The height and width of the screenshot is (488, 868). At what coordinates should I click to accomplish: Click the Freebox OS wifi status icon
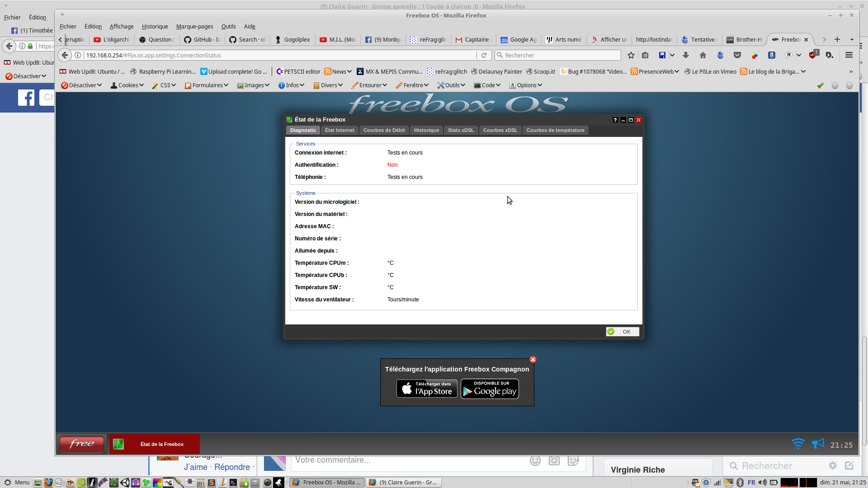point(798,444)
